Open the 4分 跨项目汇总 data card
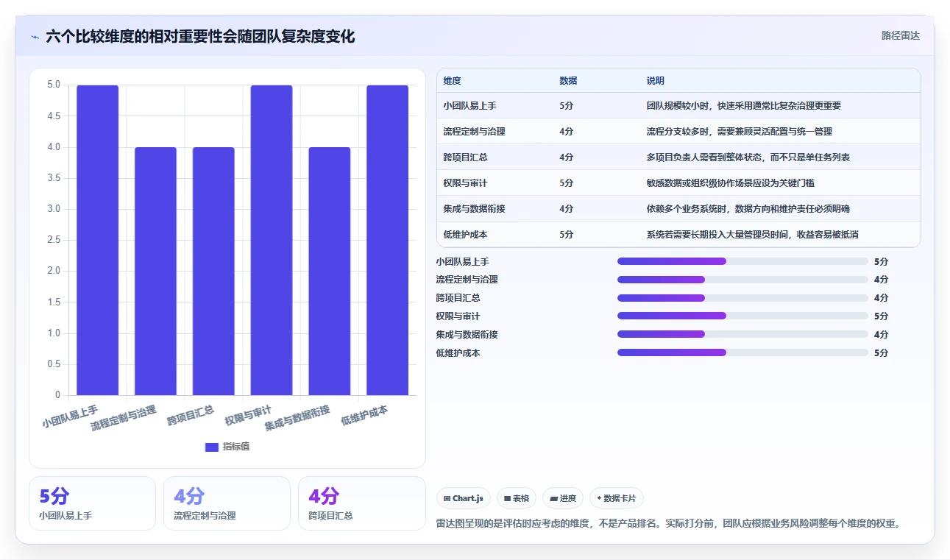This screenshot has width=950, height=560. click(x=362, y=503)
